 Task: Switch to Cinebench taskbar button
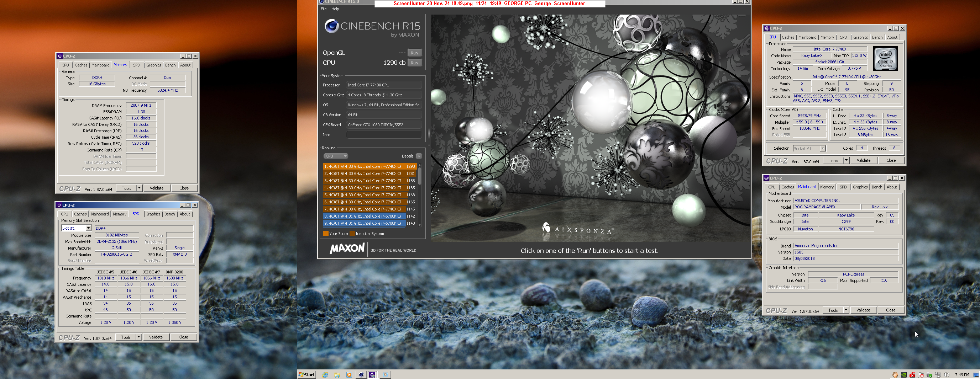tap(361, 375)
